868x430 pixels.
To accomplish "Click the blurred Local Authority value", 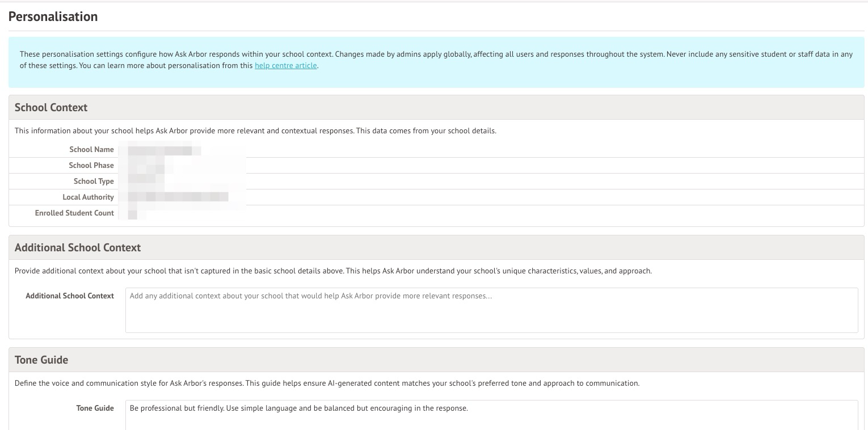I will tap(178, 197).
